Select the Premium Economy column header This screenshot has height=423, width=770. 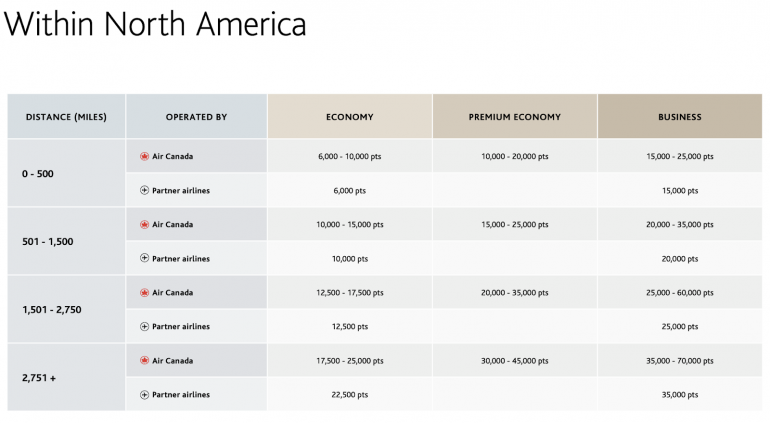pos(515,117)
